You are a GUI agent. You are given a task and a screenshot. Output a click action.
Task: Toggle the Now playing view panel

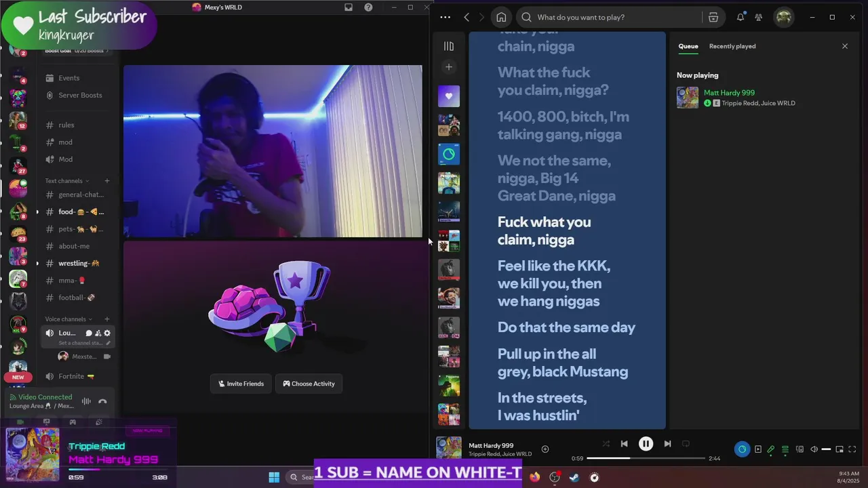pyautogui.click(x=758, y=449)
